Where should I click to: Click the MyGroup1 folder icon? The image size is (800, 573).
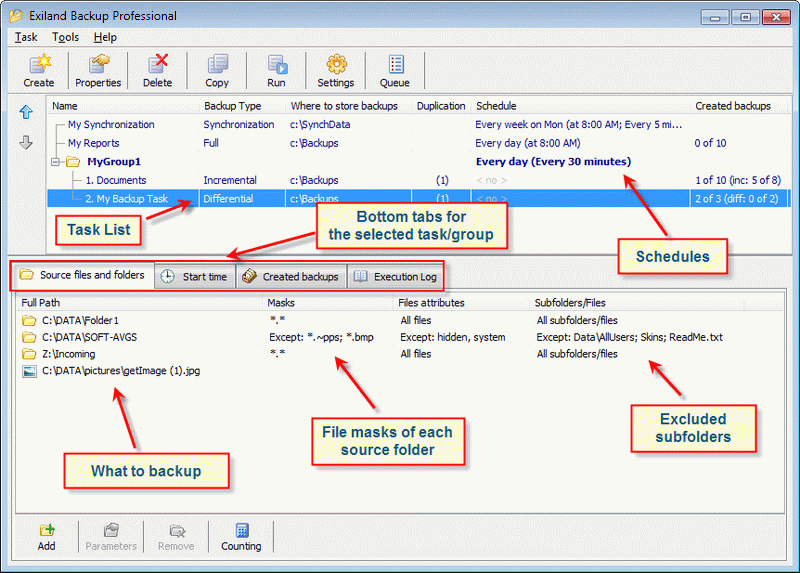pyautogui.click(x=73, y=162)
